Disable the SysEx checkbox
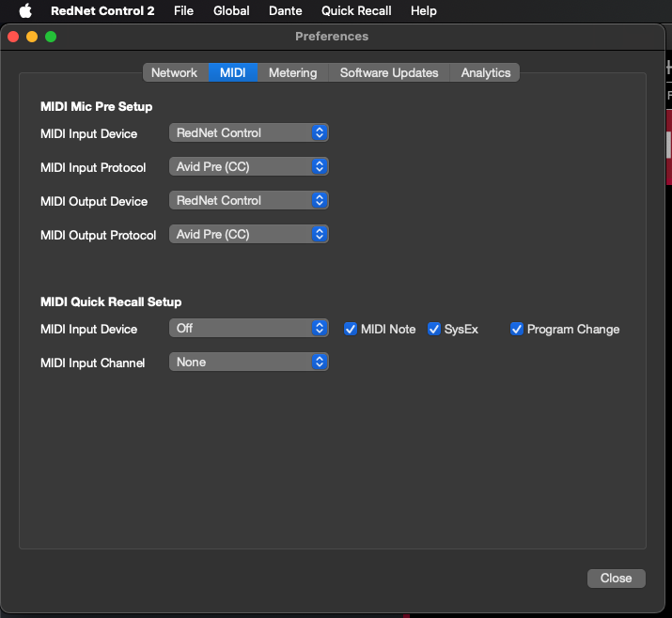Screen dimensions: 672x618 (x=434, y=329)
